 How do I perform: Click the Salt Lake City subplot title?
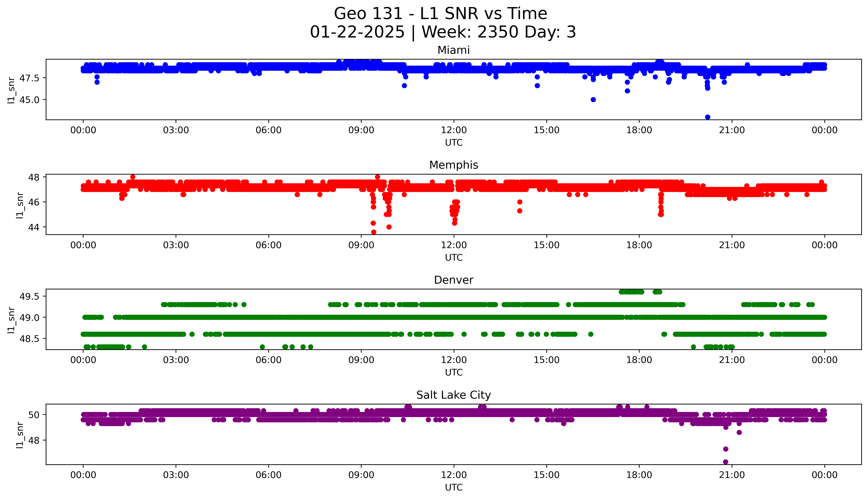pos(453,395)
